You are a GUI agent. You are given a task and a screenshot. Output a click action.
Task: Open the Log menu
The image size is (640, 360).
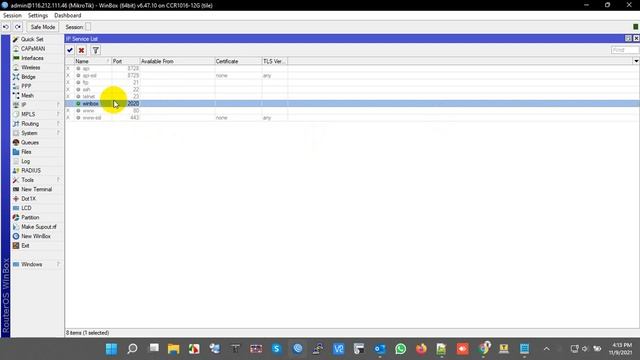pyautogui.click(x=25, y=161)
